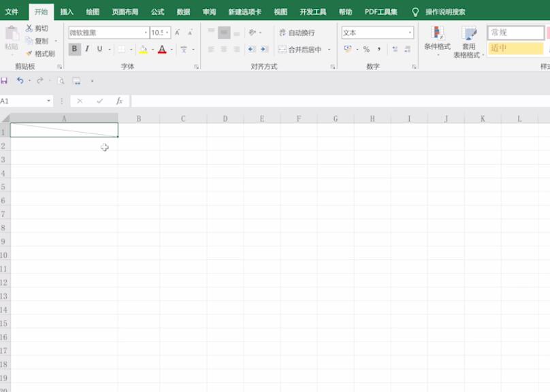Click the percent style icon

point(366,50)
